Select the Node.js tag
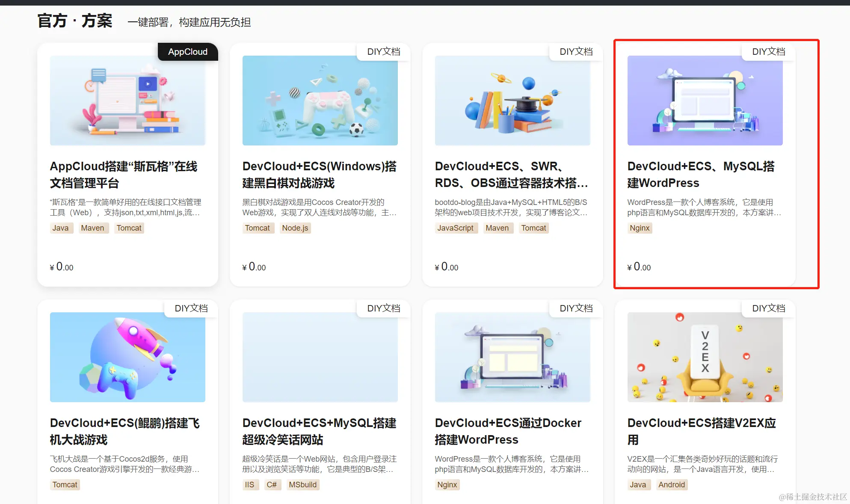The width and height of the screenshot is (850, 504). (295, 228)
